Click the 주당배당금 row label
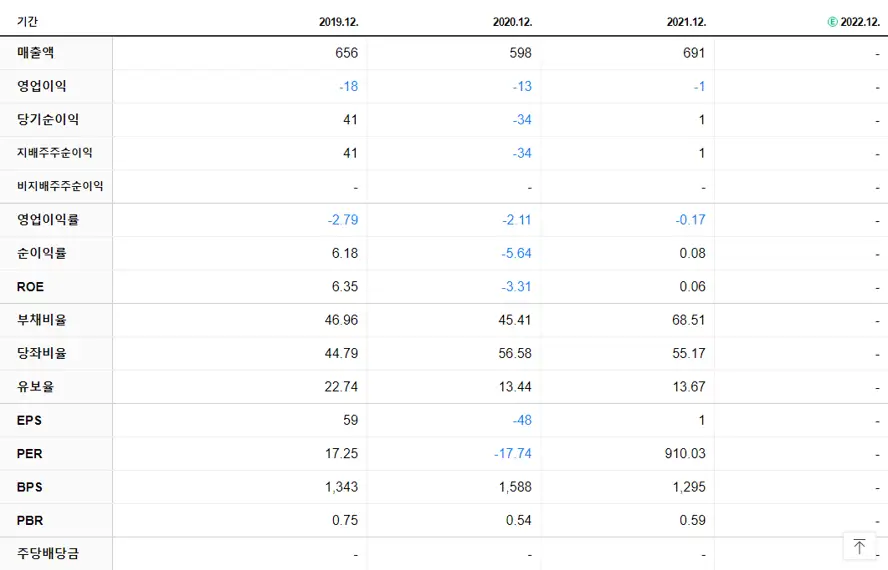The height and width of the screenshot is (570, 888). click(48, 554)
